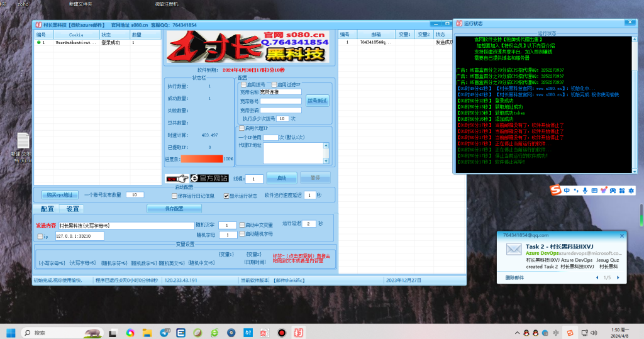Click the Sogou voice input microphone
Screen dimensions: 644x339
[585, 191]
